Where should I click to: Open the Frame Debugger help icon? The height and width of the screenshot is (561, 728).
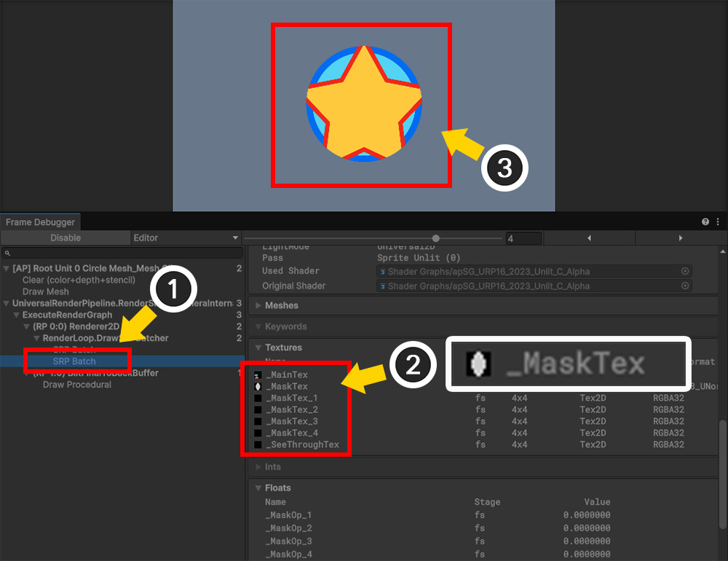pyautogui.click(x=705, y=221)
